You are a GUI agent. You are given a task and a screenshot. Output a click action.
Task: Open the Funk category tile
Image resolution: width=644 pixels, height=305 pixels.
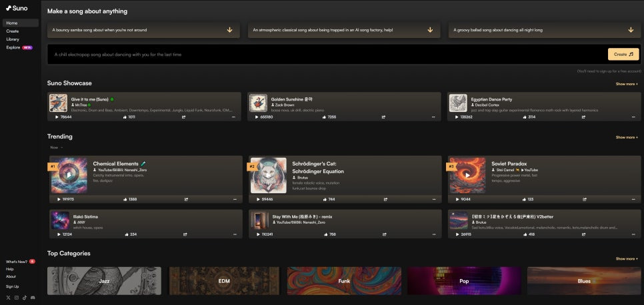click(344, 281)
